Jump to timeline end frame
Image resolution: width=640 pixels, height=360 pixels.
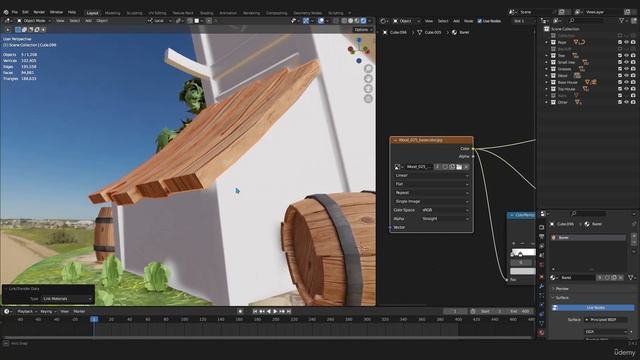(x=289, y=311)
